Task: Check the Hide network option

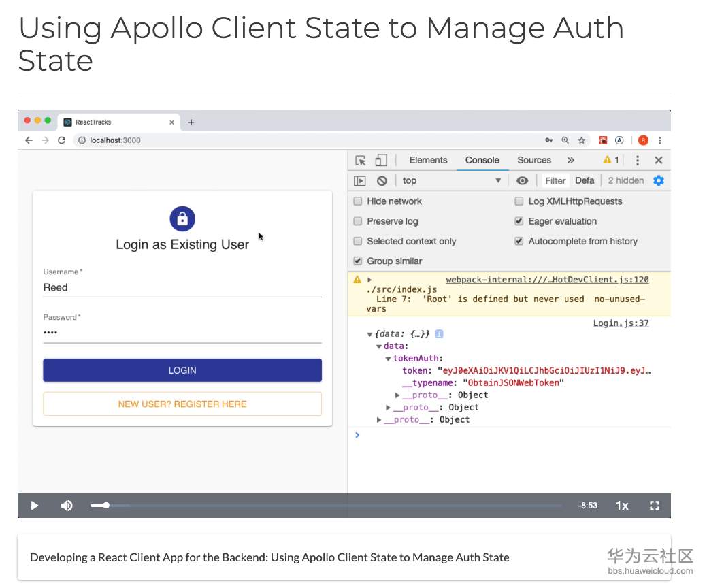Action: [x=358, y=201]
